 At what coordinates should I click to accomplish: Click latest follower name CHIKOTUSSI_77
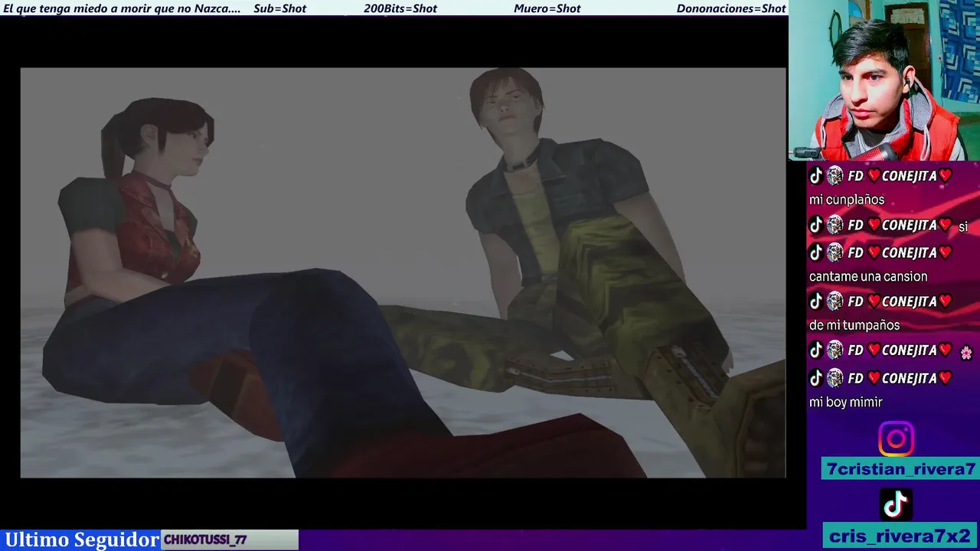point(205,540)
